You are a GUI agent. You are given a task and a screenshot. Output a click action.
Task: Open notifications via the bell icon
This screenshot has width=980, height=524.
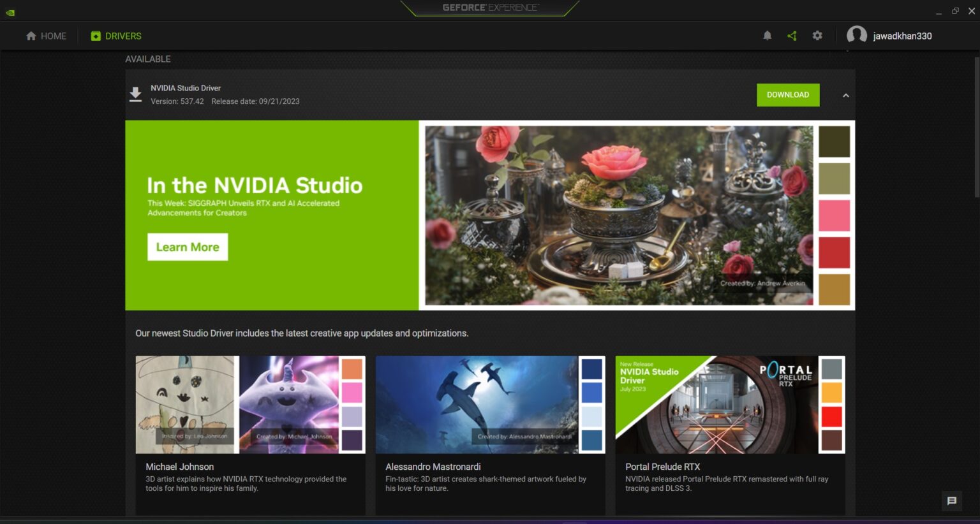[x=767, y=36]
